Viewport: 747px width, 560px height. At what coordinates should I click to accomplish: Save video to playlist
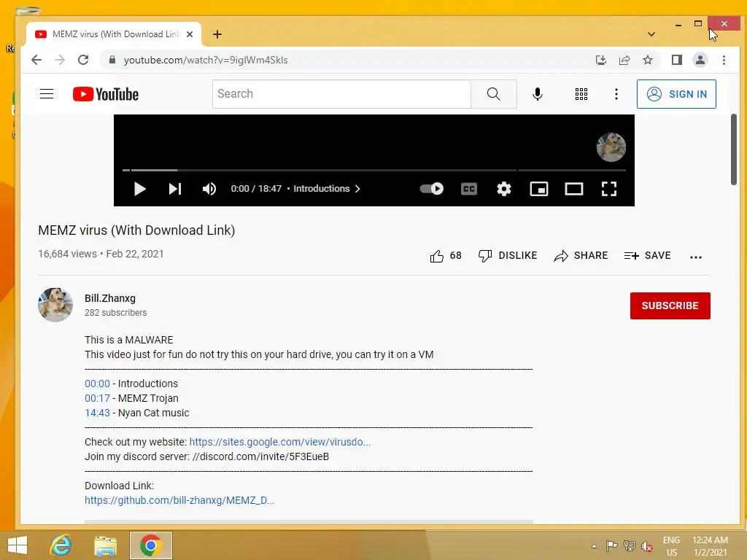point(648,256)
